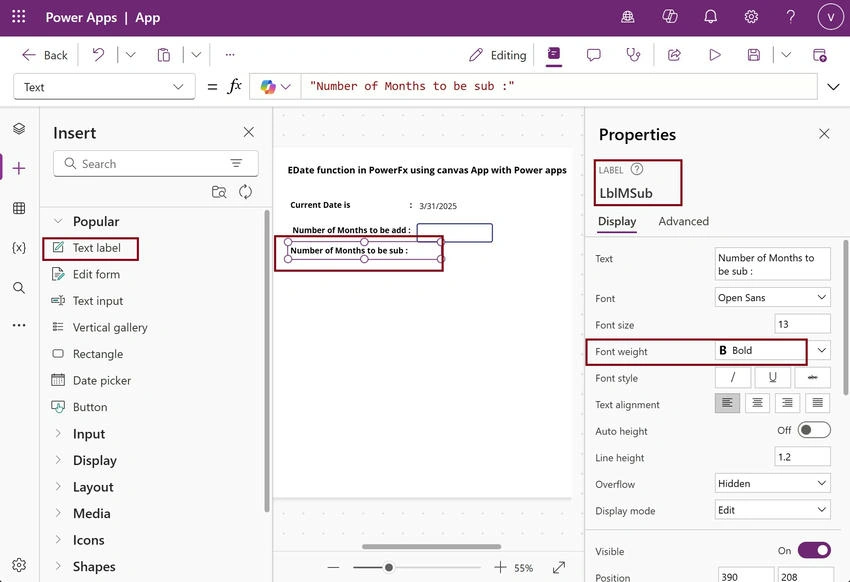
Task: Open the Font dropdown showing Open Sans
Action: 772,298
